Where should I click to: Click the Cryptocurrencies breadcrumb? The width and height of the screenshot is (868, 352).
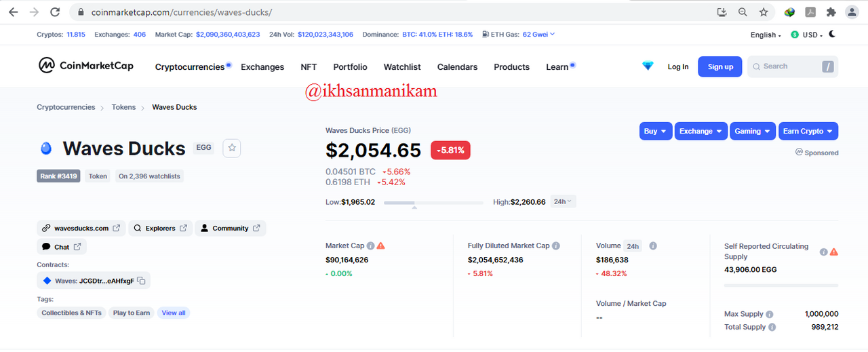point(66,107)
